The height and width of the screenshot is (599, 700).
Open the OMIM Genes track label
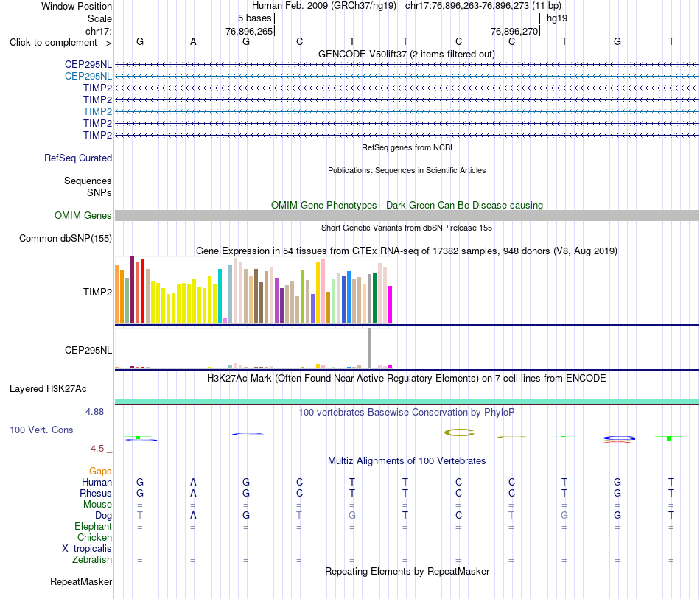(x=83, y=216)
